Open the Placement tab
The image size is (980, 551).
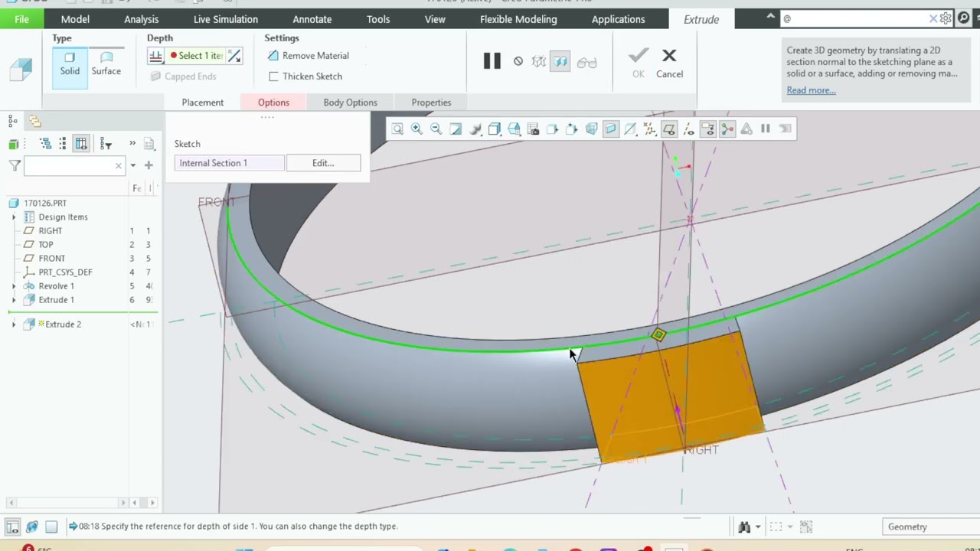click(x=203, y=103)
